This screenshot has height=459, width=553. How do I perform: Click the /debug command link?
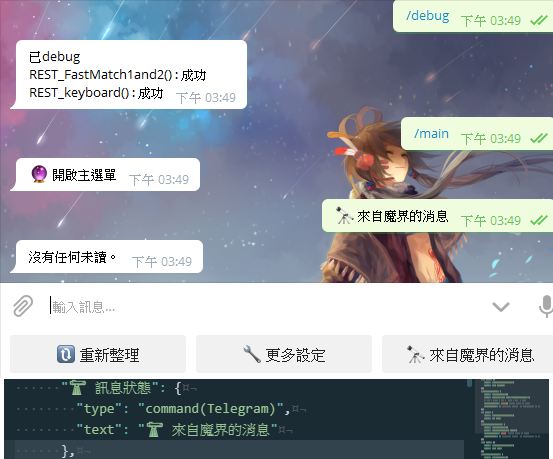click(x=427, y=16)
